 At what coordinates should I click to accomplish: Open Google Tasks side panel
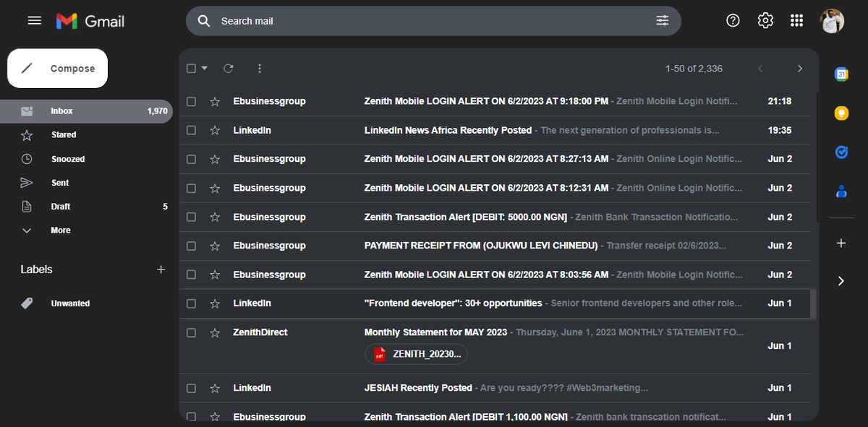click(x=841, y=152)
